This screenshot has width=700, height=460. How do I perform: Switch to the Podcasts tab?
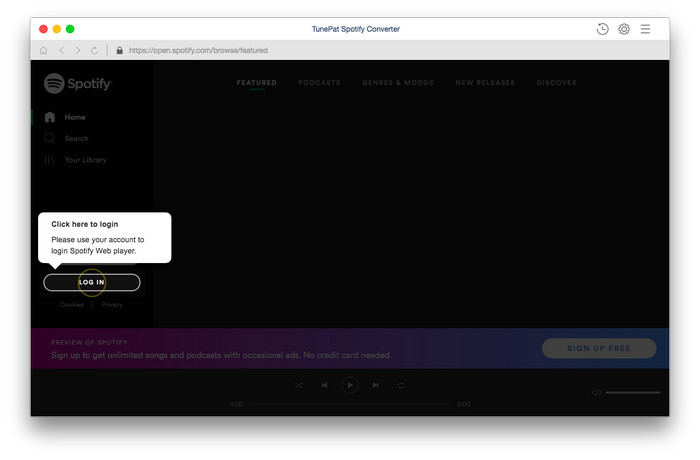tap(319, 83)
